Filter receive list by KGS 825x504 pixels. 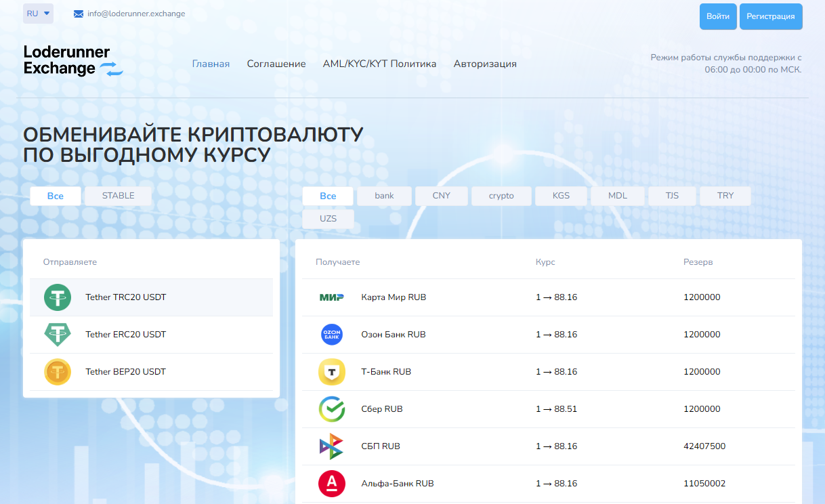pos(561,196)
